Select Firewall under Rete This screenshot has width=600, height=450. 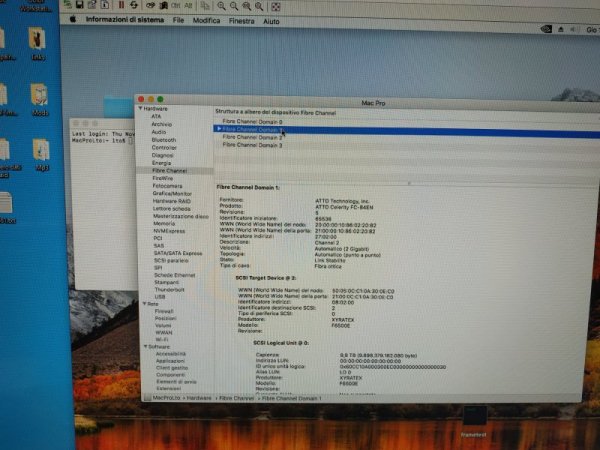(x=164, y=311)
